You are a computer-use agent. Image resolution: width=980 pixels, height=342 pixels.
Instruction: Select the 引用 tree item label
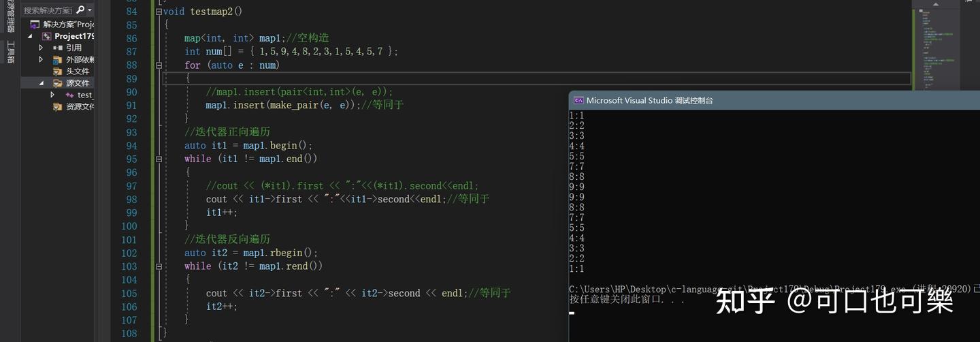tap(73, 48)
